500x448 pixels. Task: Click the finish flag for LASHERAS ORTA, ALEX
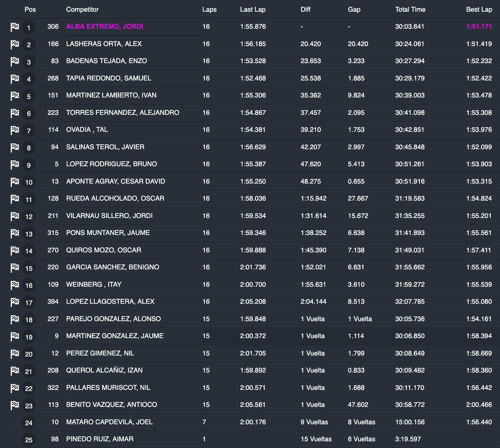15,44
